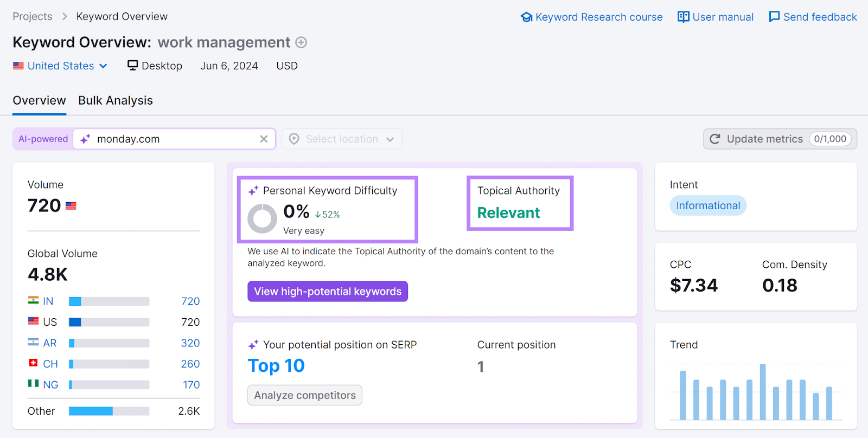
Task: Click the US volume progress bar
Action: pos(109,323)
